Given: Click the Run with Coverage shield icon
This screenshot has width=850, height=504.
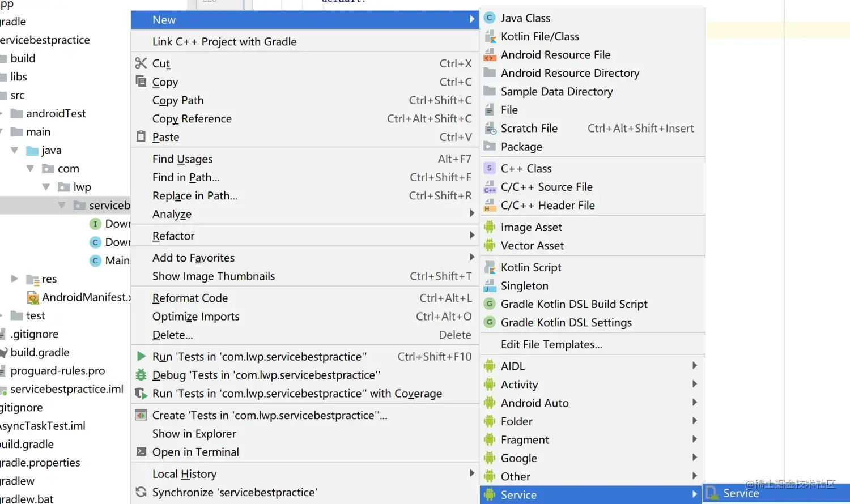Looking at the screenshot, I should pyautogui.click(x=141, y=393).
